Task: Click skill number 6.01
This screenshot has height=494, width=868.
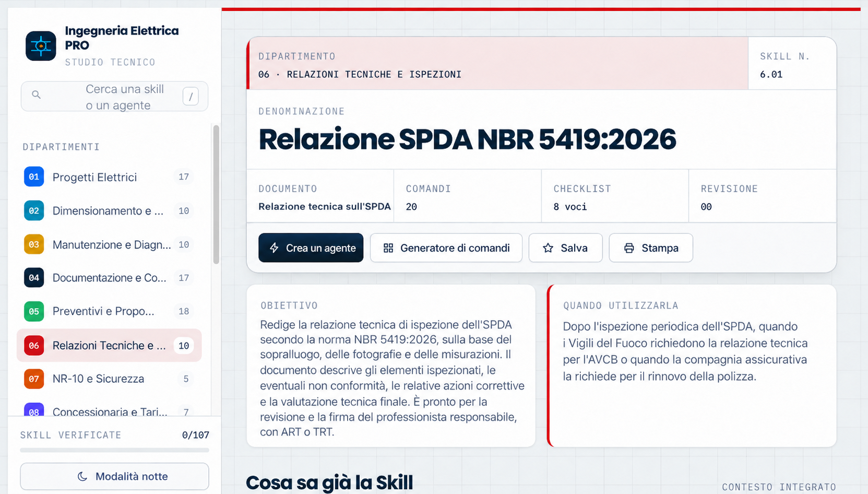Action: point(771,74)
